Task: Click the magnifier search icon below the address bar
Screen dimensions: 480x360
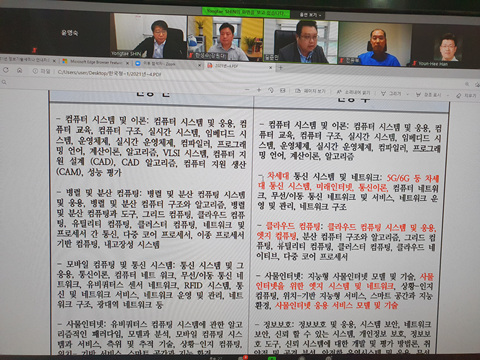Action: (x=4, y=82)
